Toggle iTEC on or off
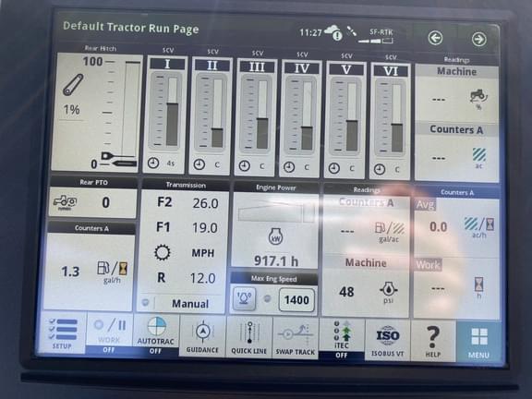The width and height of the screenshot is (532, 399). point(342,339)
